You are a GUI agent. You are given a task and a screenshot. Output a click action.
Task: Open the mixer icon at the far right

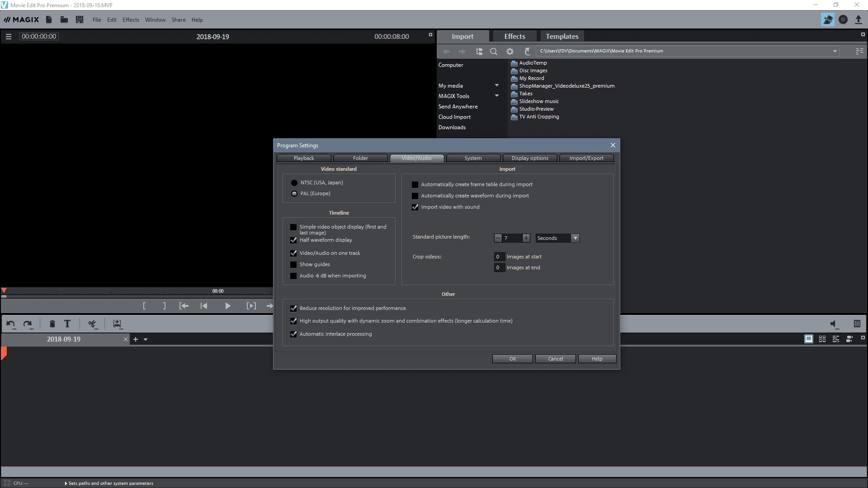(857, 324)
